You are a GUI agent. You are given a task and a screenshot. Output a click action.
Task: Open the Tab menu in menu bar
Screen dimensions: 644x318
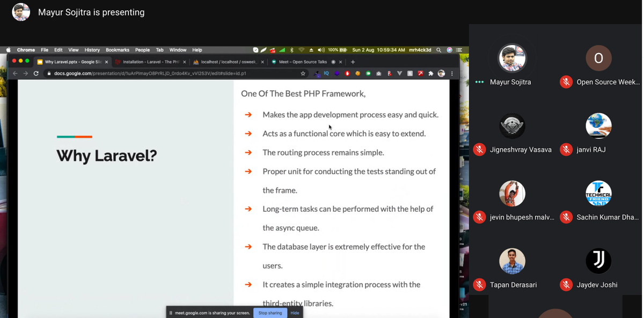pos(159,50)
